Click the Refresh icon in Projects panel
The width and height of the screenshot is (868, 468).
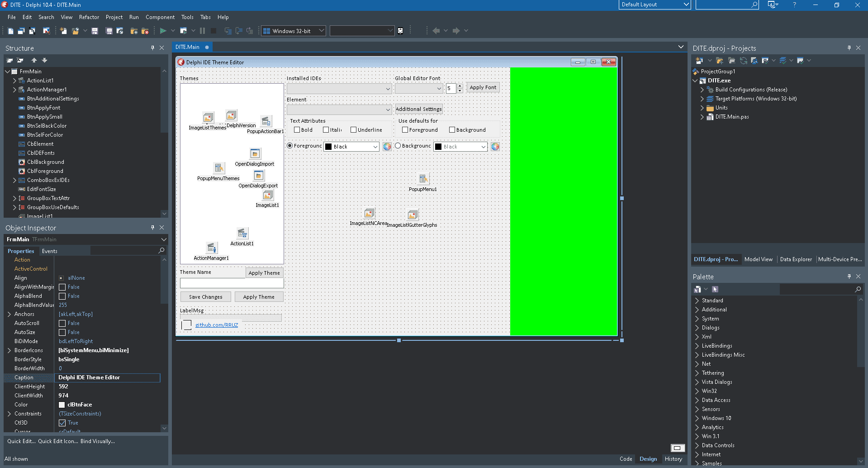(x=743, y=61)
